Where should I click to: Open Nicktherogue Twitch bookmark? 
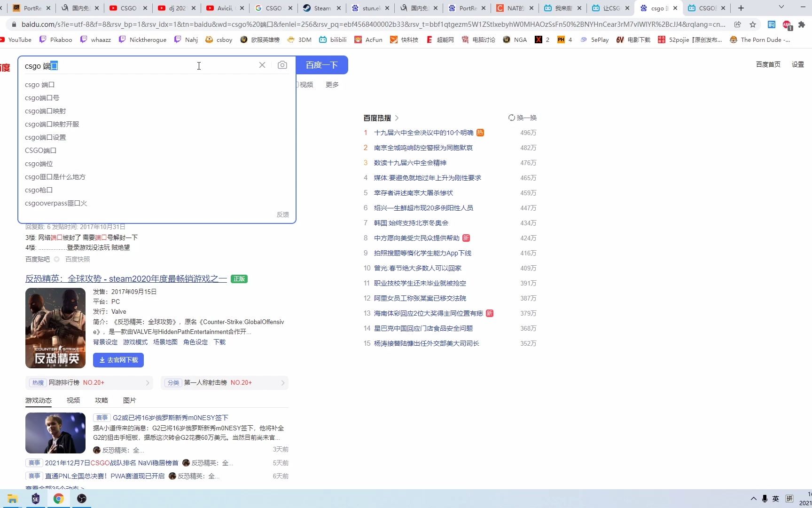142,40
